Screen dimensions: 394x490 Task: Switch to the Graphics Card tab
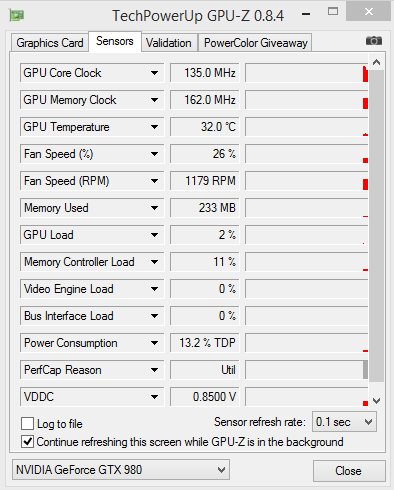pyautogui.click(x=50, y=43)
